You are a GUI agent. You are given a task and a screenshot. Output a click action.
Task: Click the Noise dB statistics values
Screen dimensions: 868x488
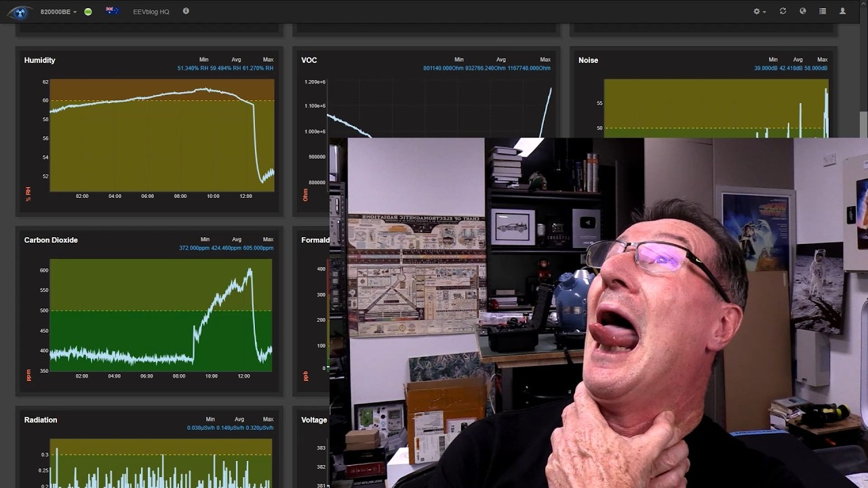tap(791, 68)
